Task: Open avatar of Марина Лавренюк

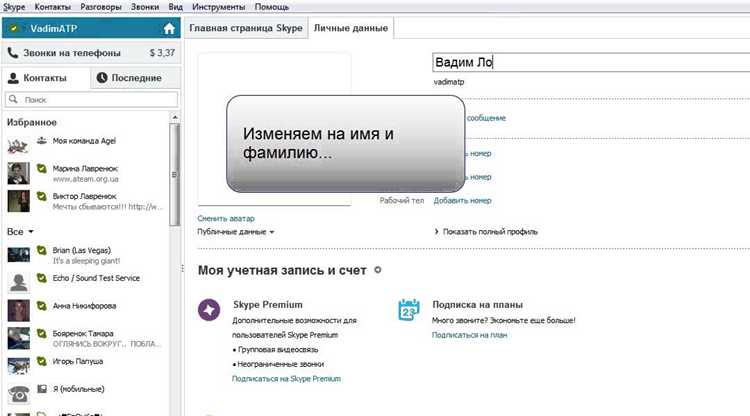Action: coord(19,173)
